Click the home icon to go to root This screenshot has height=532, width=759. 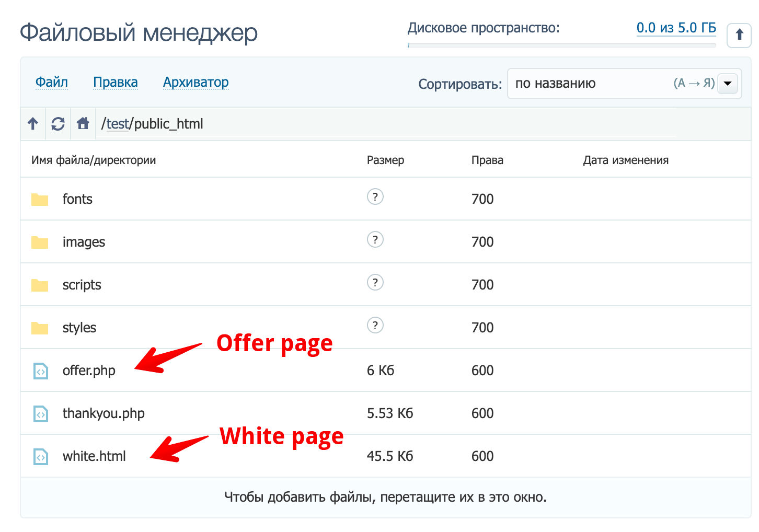83,123
